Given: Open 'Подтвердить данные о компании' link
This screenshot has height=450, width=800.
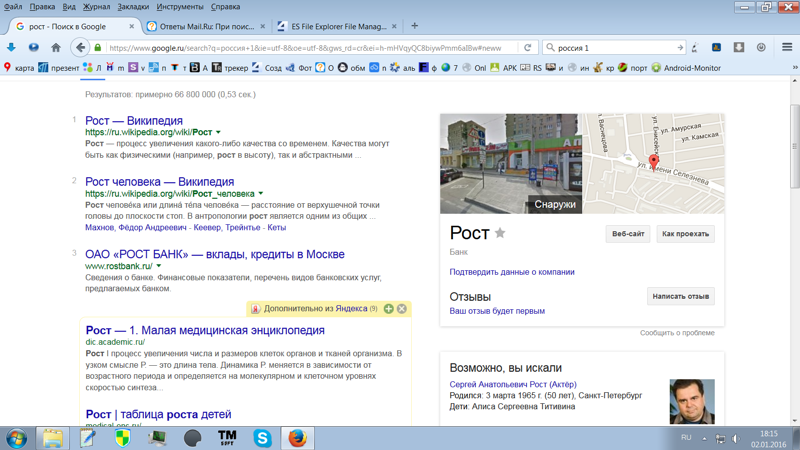Looking at the screenshot, I should (x=512, y=272).
